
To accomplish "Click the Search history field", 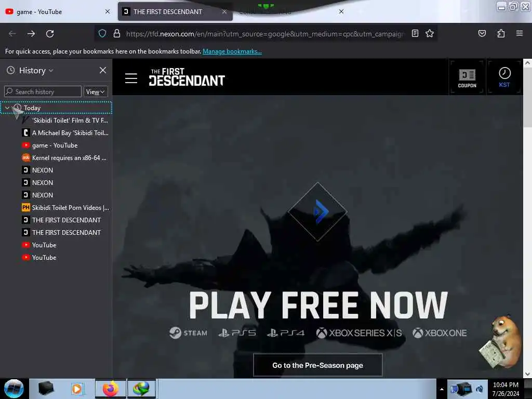I will click(43, 91).
